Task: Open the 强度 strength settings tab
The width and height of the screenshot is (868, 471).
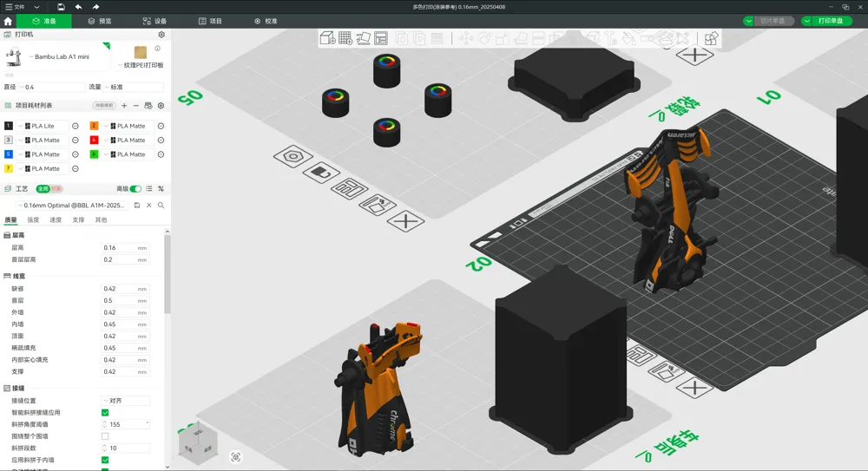Action: click(x=33, y=220)
